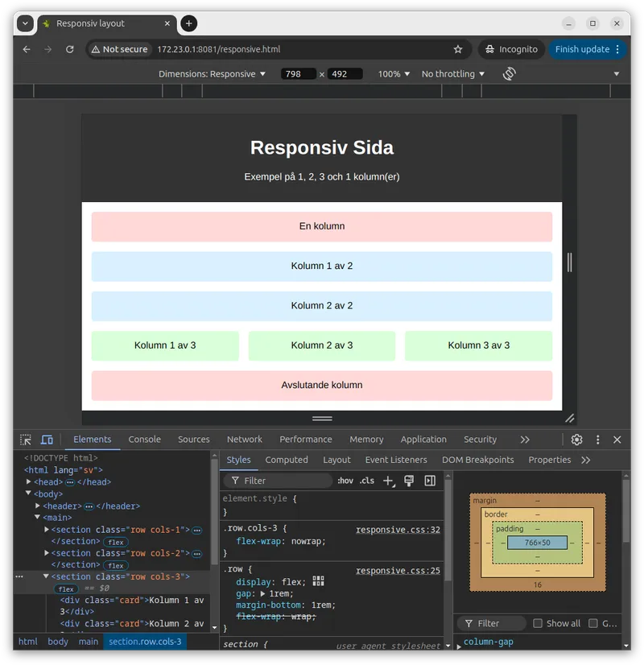This screenshot has height=665, width=644.
Task: Expand the head element in the DOM tree
Action: point(29,481)
